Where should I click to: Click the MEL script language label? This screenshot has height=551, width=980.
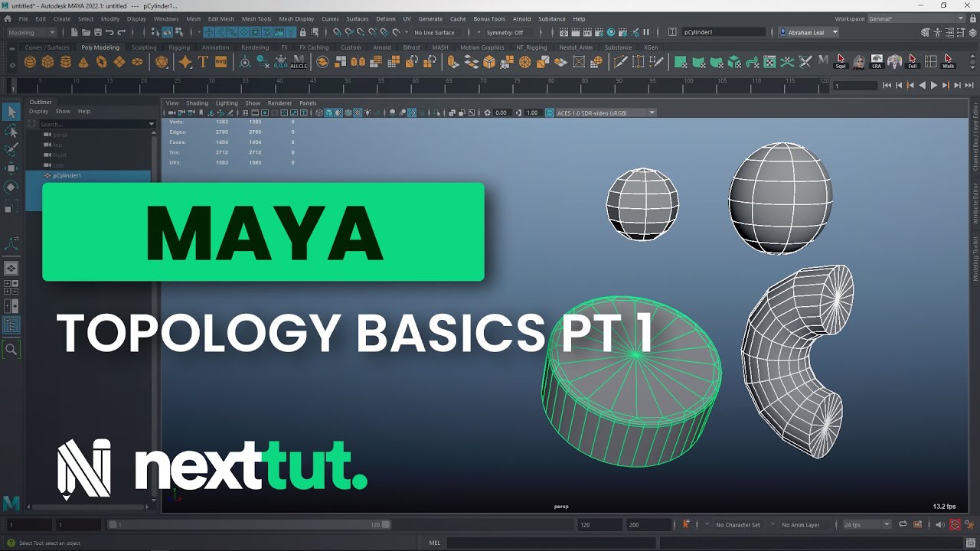tap(435, 543)
